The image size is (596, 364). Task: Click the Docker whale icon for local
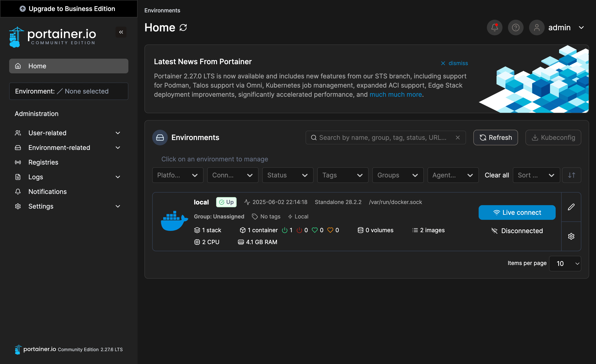click(x=174, y=221)
